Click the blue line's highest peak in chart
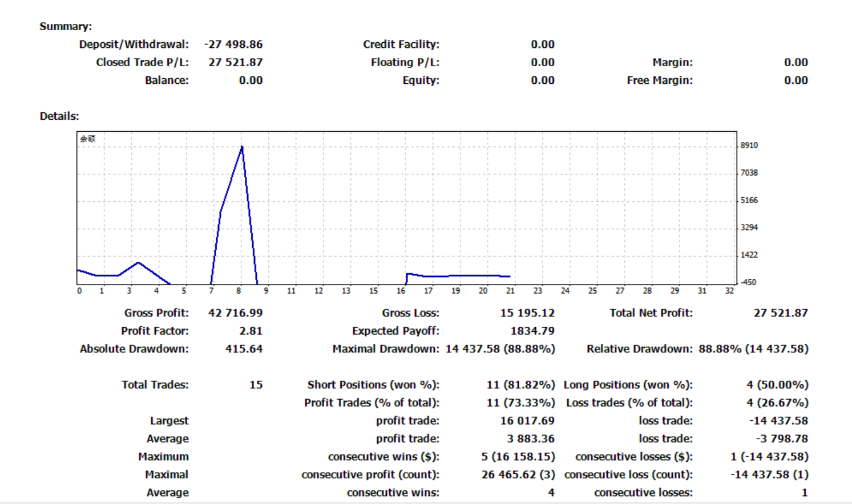 point(242,147)
